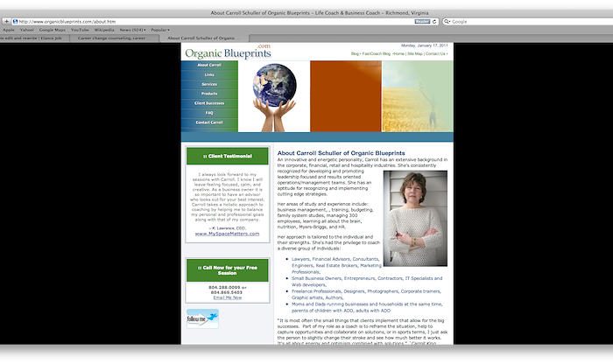Click the phone number 804.288.0099
Screen dimensions: 613x364
click(x=224, y=287)
